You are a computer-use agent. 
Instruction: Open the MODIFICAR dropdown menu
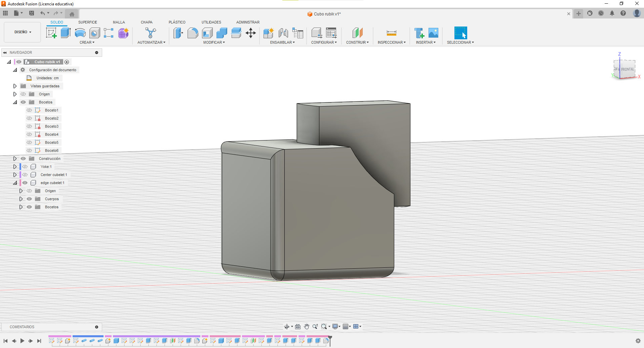[214, 42]
